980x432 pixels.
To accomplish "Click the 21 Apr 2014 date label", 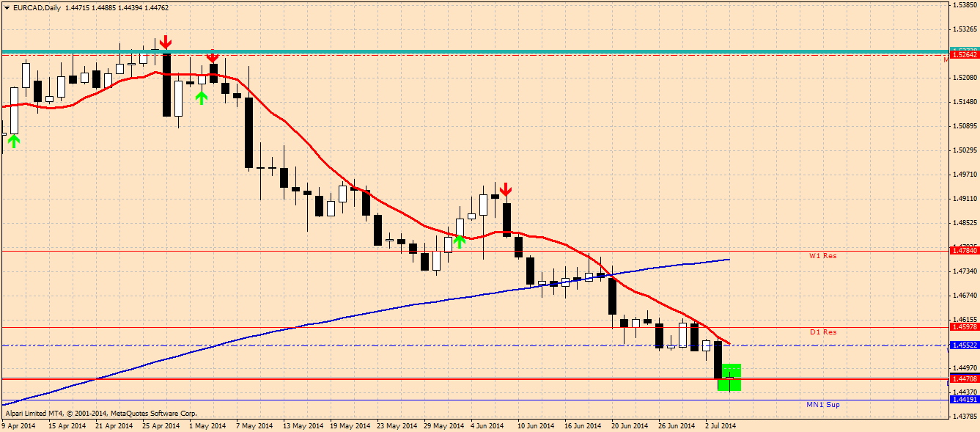I will click(x=114, y=425).
